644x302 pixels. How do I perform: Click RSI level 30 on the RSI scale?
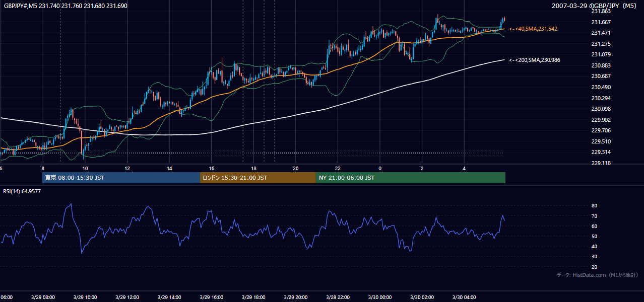(x=594, y=257)
